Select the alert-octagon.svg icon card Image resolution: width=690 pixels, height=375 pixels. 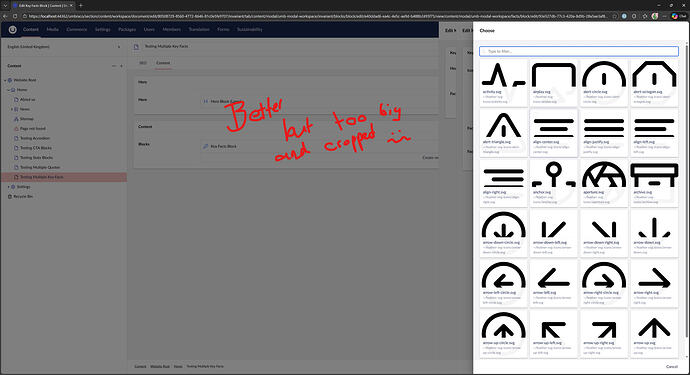(x=654, y=83)
